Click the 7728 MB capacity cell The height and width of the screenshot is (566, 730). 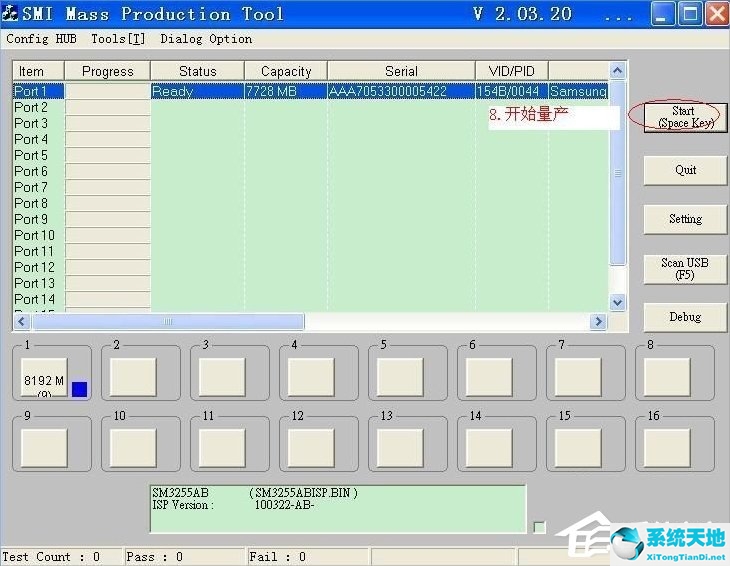click(x=286, y=91)
